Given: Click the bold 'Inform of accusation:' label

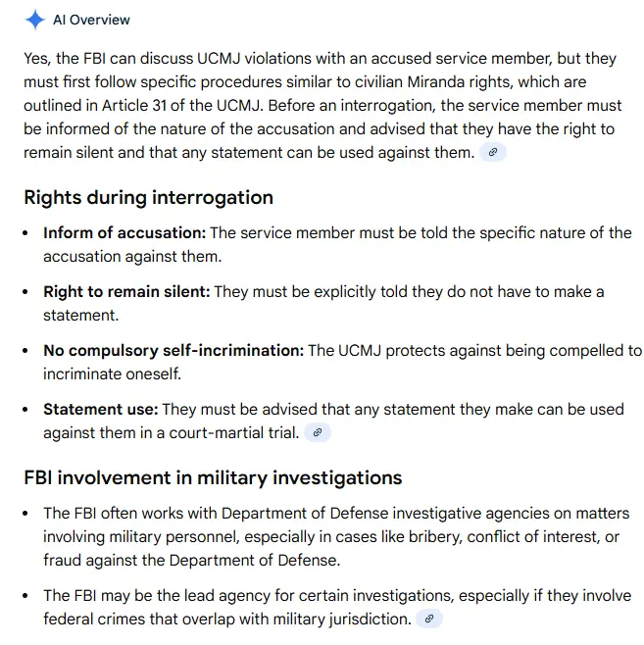Looking at the screenshot, I should click(124, 233).
